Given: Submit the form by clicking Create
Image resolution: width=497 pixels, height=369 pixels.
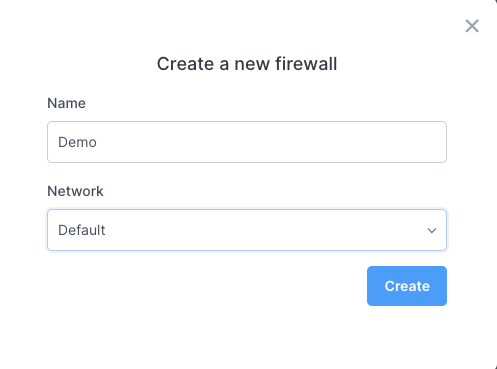Looking at the screenshot, I should click(x=407, y=286).
